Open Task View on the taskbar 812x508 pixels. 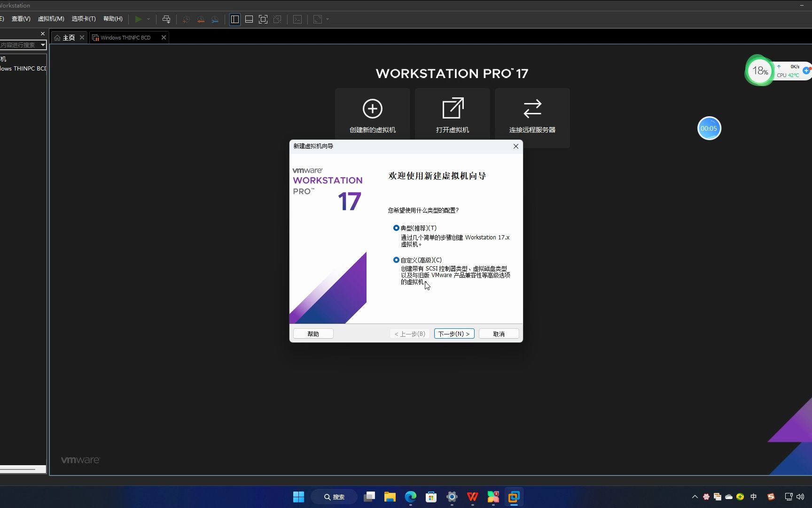tap(369, 497)
